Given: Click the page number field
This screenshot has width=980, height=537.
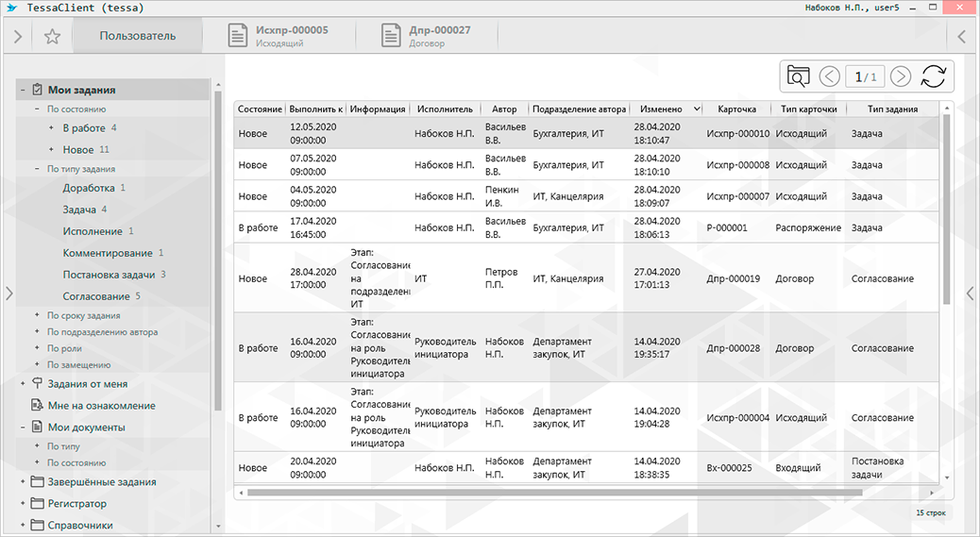Looking at the screenshot, I should point(866,77).
